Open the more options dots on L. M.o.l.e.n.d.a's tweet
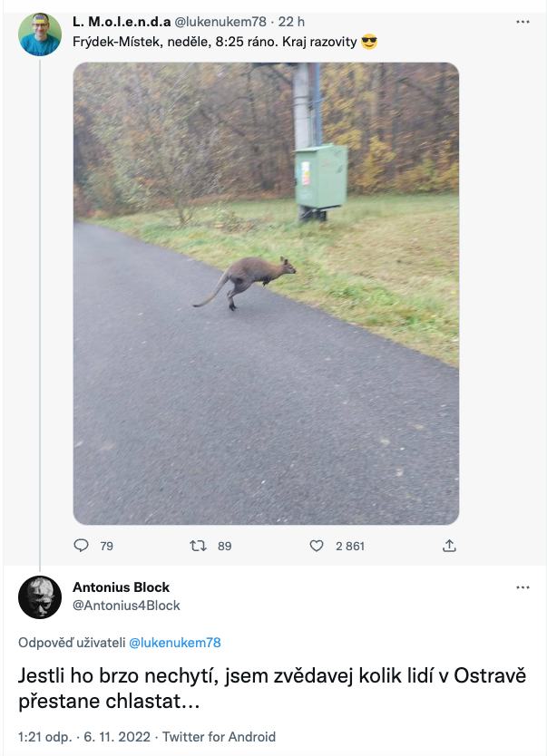Viewport: 547px width, 756px height. pyautogui.click(x=523, y=22)
